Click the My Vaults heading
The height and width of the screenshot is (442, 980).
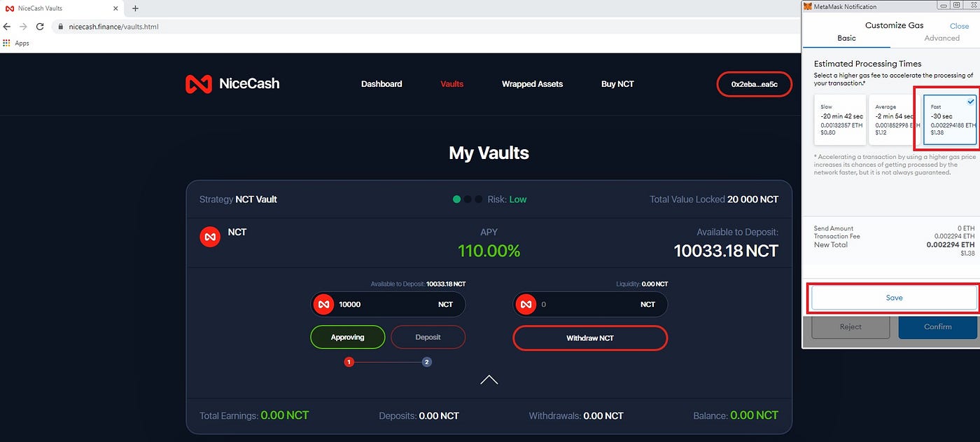489,153
